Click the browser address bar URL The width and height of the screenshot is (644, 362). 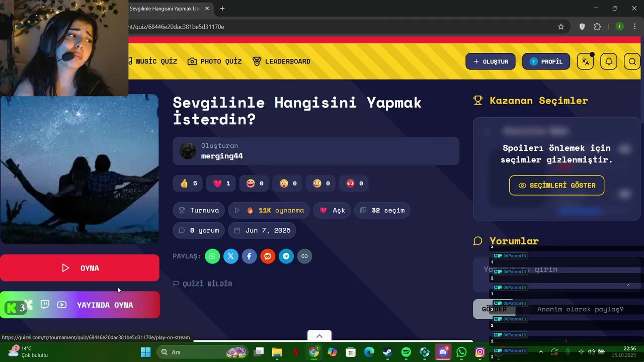tap(176, 27)
